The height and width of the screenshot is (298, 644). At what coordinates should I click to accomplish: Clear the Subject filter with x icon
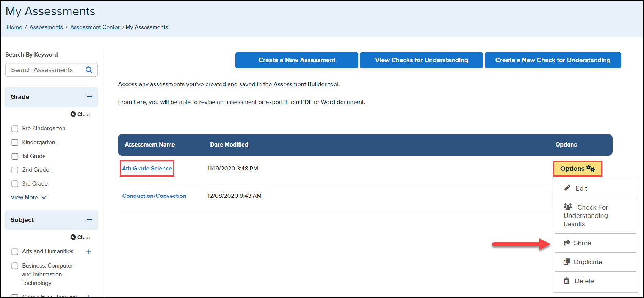point(73,237)
